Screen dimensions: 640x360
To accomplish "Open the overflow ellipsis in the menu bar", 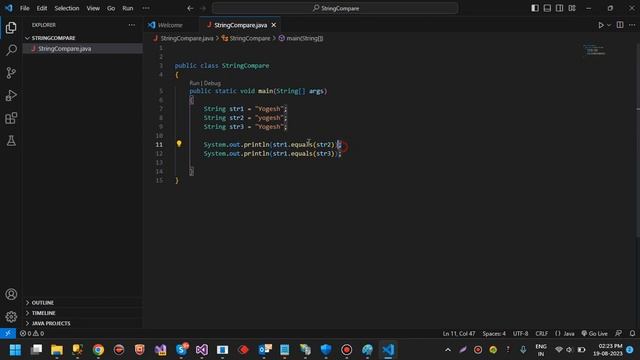I will [x=146, y=8].
